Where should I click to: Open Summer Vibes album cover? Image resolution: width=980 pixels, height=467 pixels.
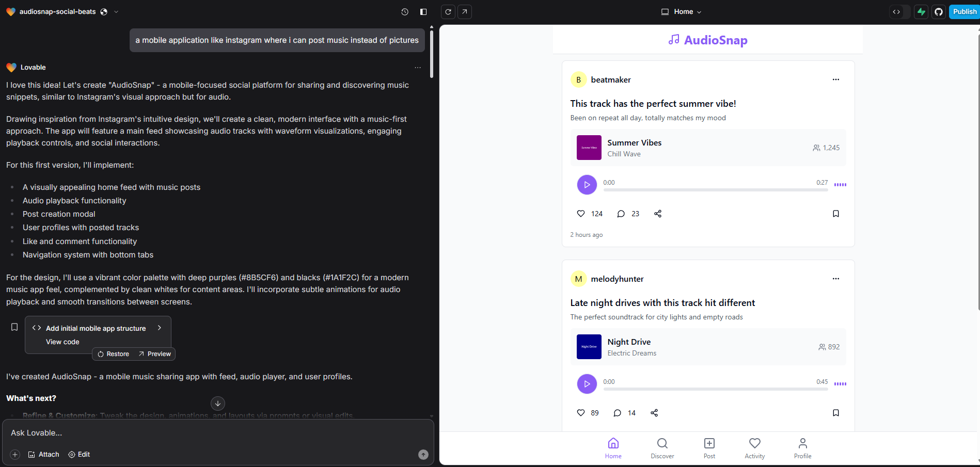(589, 148)
